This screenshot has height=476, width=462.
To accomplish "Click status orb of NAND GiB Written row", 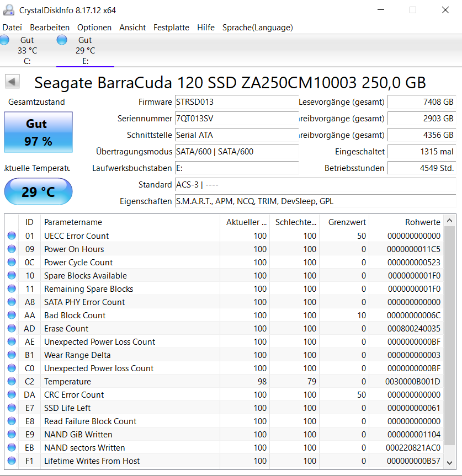I will (12, 435).
